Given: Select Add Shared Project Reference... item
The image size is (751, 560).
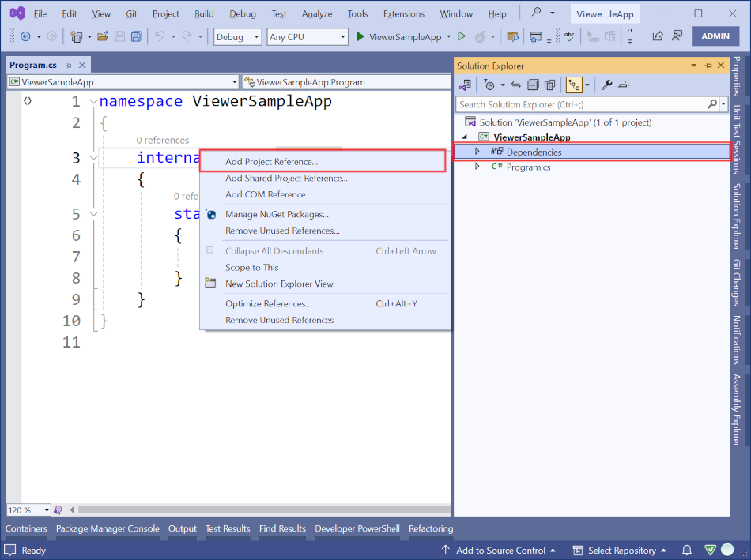Looking at the screenshot, I should click(x=325, y=178).
